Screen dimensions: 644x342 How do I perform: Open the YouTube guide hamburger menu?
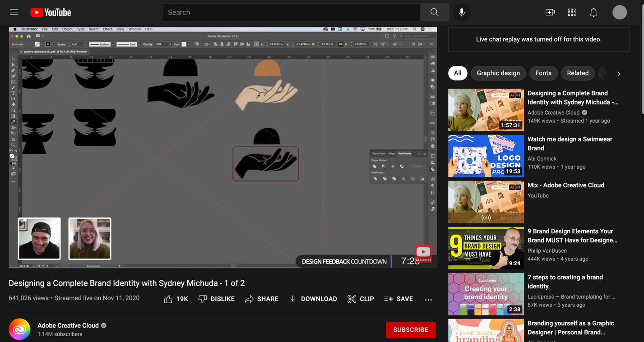[x=14, y=12]
